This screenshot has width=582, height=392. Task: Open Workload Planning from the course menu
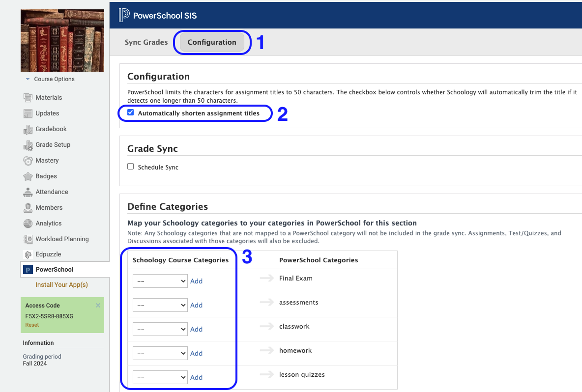(x=62, y=239)
